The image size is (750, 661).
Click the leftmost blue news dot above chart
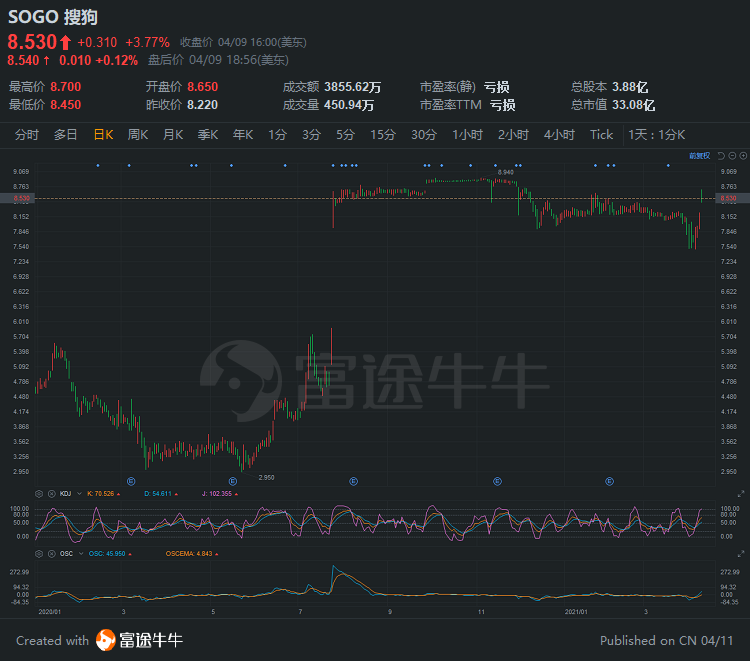pyautogui.click(x=98, y=165)
